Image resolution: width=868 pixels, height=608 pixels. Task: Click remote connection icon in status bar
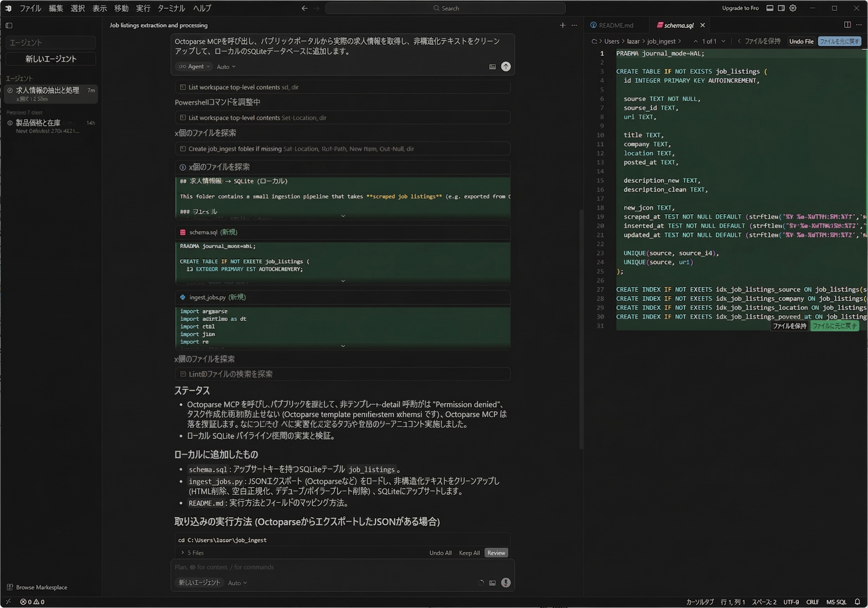tap(8, 602)
